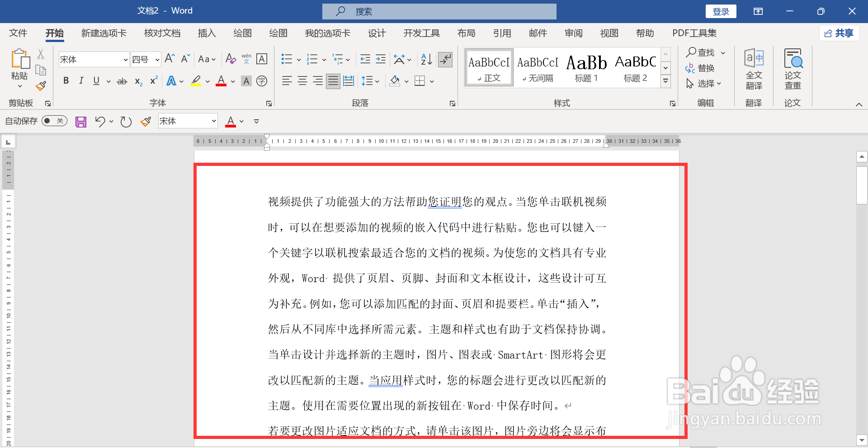The width and height of the screenshot is (868, 448).
Task: Expand the line spacing options
Action: pyautogui.click(x=377, y=81)
